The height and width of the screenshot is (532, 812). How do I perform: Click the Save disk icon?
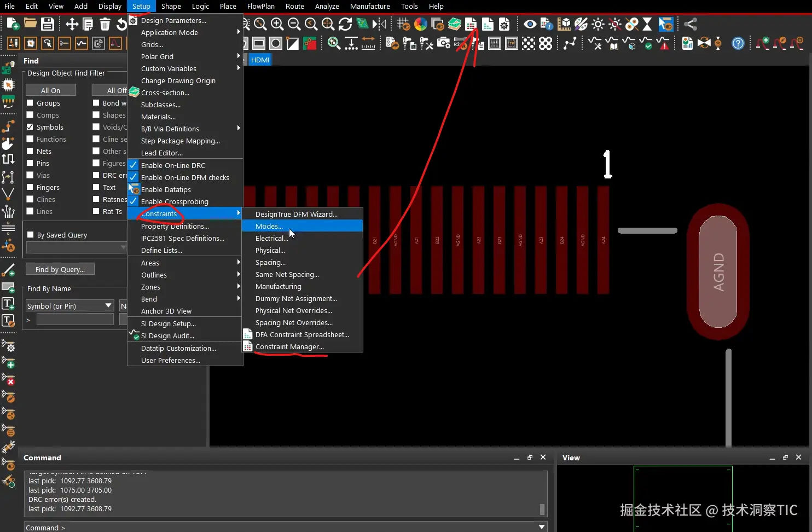48,24
